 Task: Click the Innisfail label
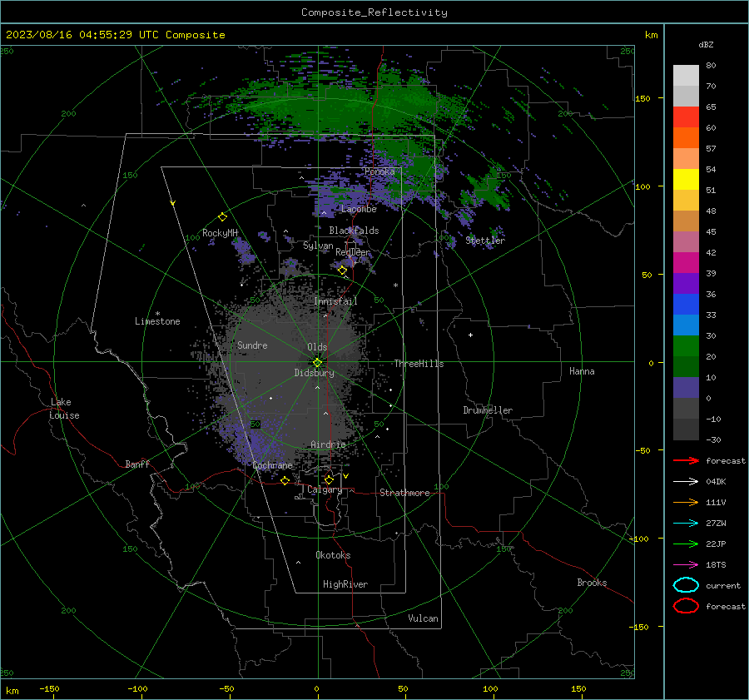(x=336, y=301)
